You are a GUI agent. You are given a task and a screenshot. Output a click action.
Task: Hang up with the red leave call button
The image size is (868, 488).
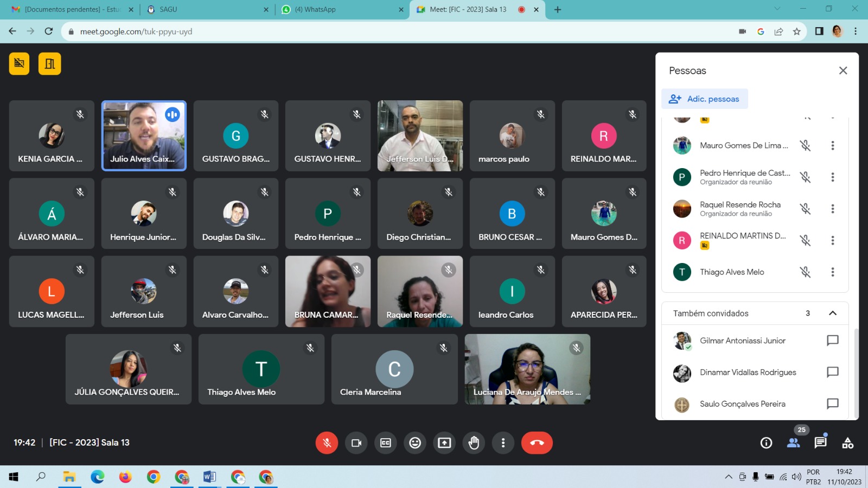click(537, 443)
